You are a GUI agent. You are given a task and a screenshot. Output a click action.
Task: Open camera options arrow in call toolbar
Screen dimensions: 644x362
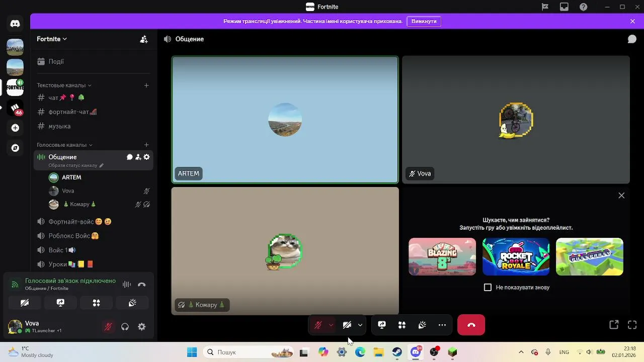[360, 325]
